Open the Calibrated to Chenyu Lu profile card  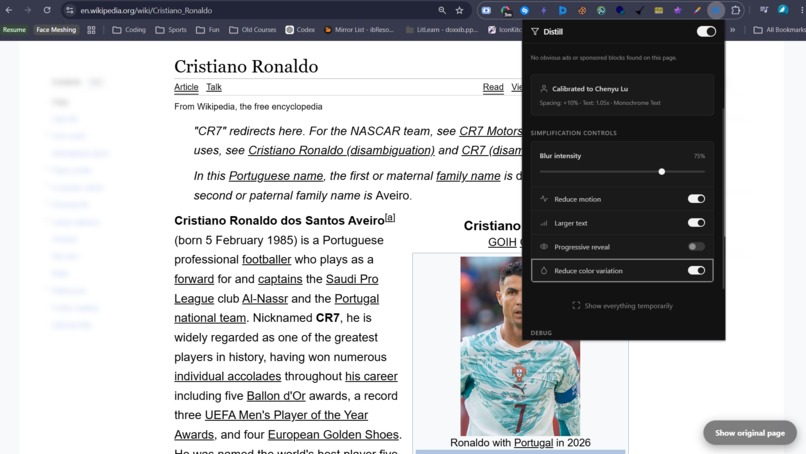(622, 95)
